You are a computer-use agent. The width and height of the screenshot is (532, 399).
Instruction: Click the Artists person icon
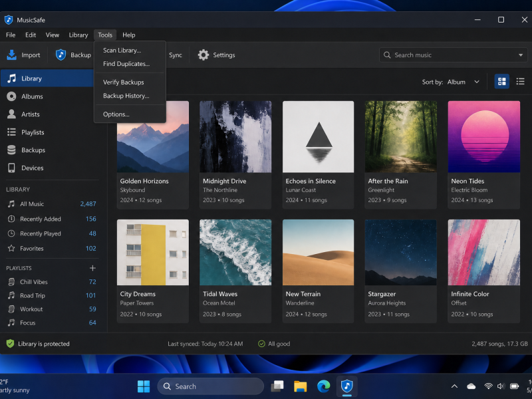11,114
